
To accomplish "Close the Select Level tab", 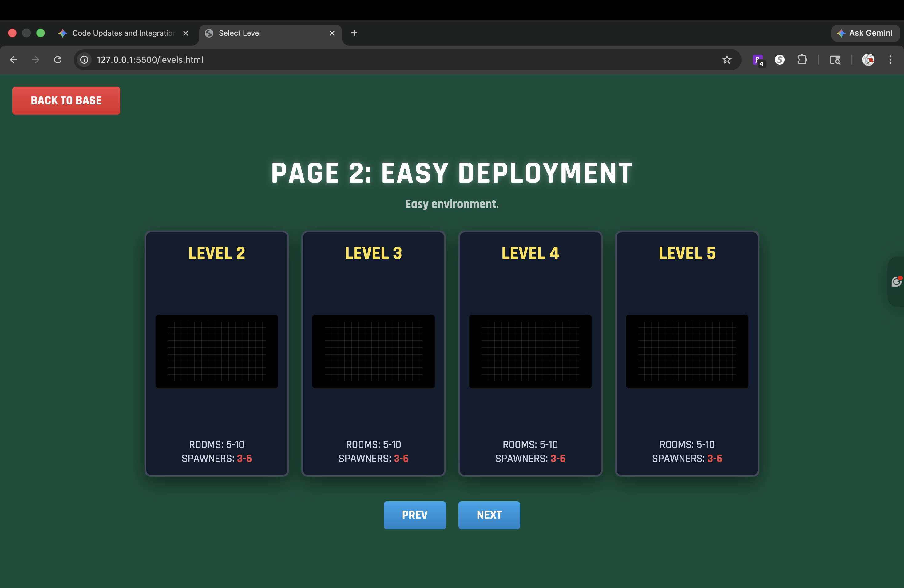I will tap(332, 33).
